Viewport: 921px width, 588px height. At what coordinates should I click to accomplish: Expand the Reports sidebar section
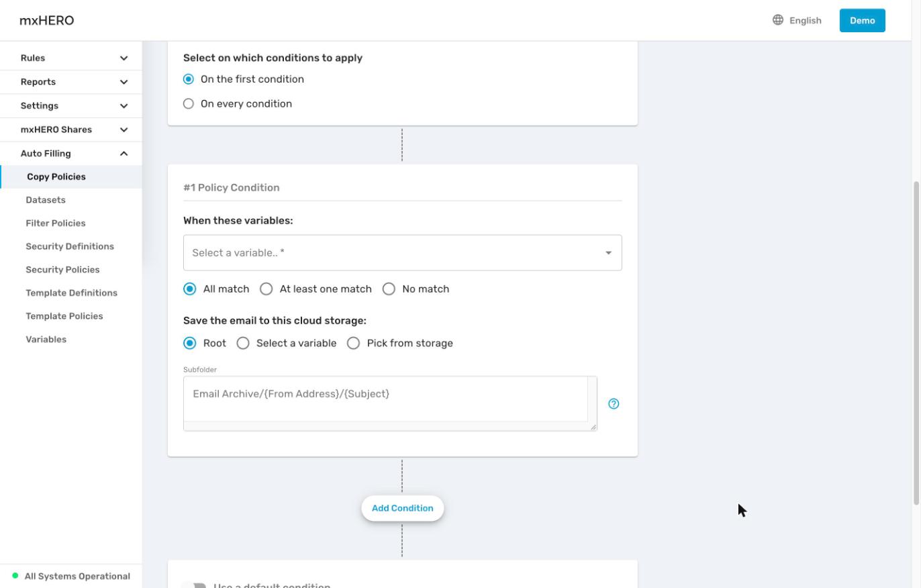tap(71, 82)
